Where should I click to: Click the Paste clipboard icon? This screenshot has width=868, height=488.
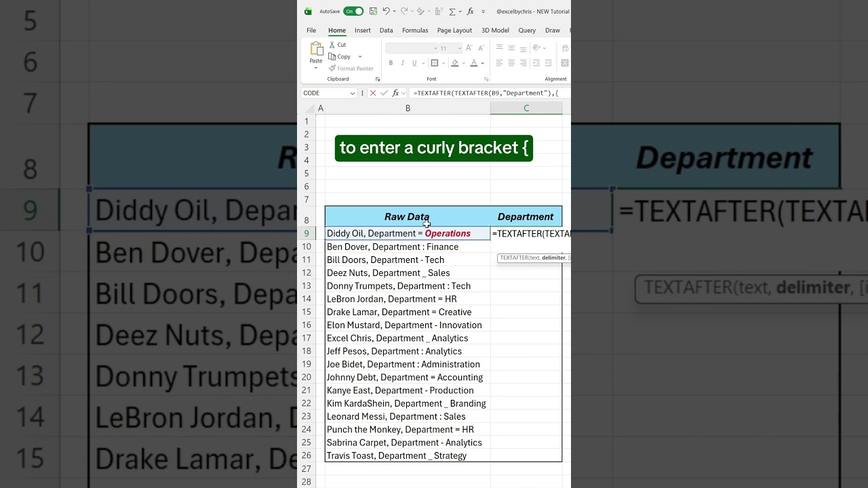click(x=316, y=49)
